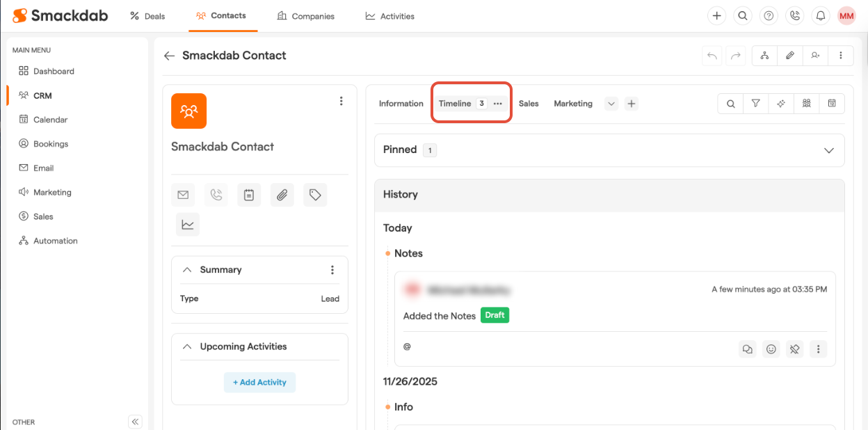
Task: Open the chart analytics icon in contact card
Action: tap(188, 225)
